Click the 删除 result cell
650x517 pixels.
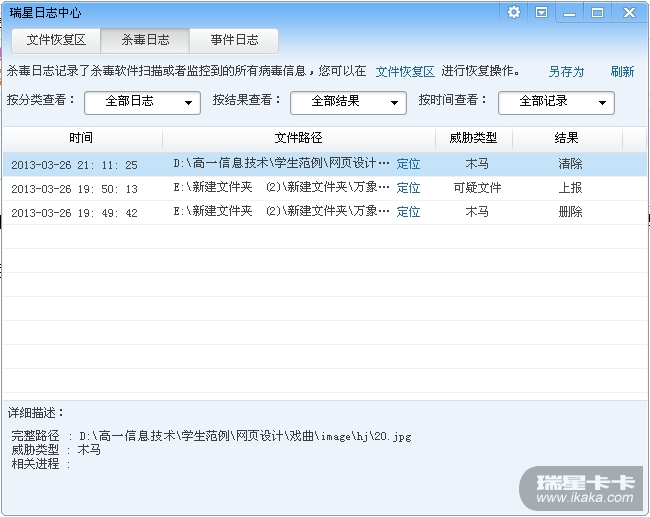(x=570, y=212)
